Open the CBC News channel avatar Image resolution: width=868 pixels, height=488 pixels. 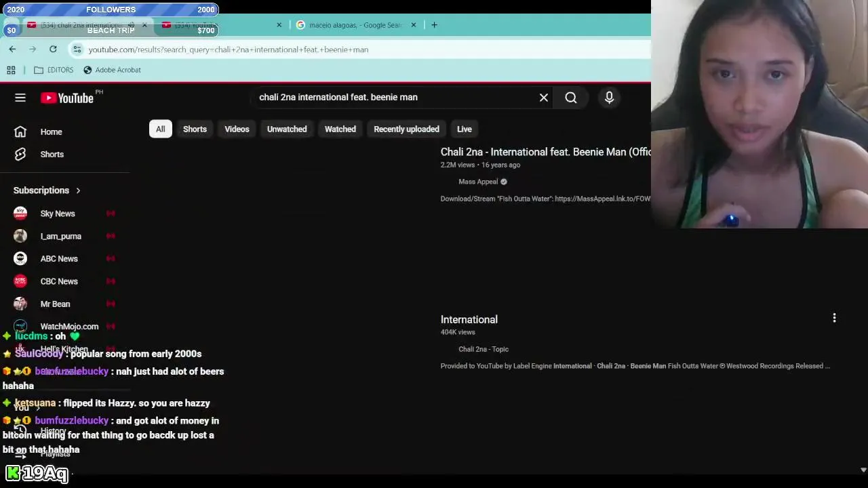click(20, 281)
